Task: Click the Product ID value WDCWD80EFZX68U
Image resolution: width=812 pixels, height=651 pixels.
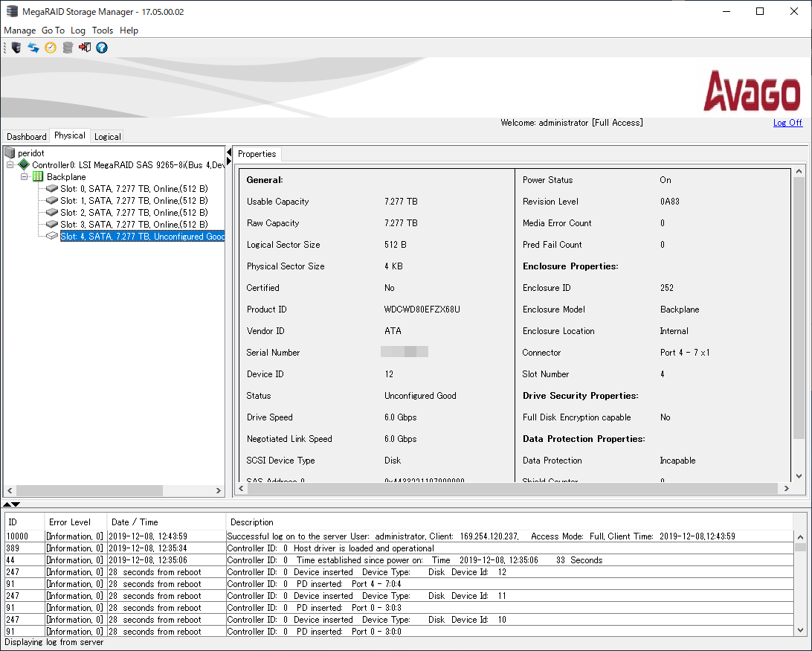Action: pyautogui.click(x=422, y=310)
